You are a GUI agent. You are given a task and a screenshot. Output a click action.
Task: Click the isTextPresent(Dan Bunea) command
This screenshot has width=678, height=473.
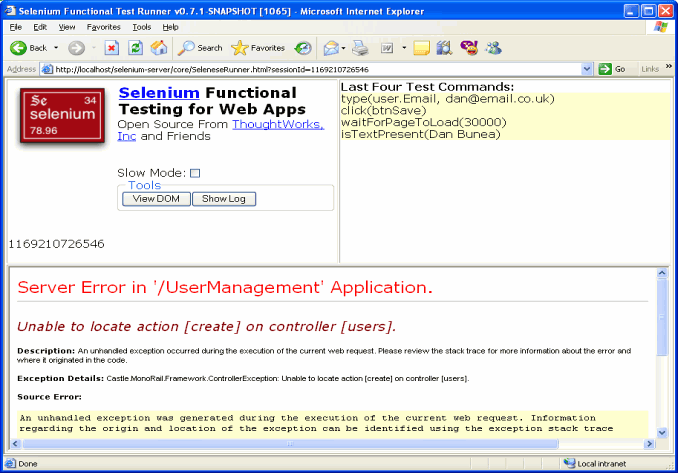click(421, 134)
